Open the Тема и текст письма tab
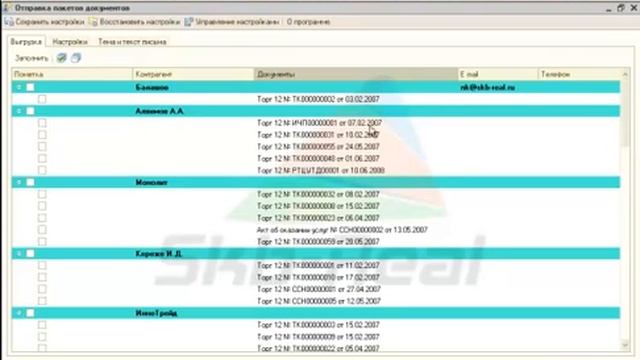The image size is (640, 360). point(132,42)
